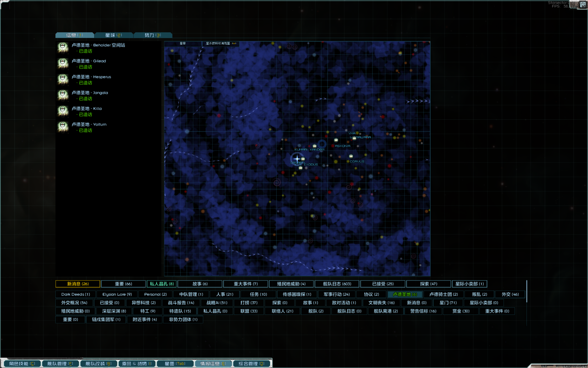Click the 星际小卖部 (1) tag button
The image size is (588, 368).
pyautogui.click(x=469, y=284)
